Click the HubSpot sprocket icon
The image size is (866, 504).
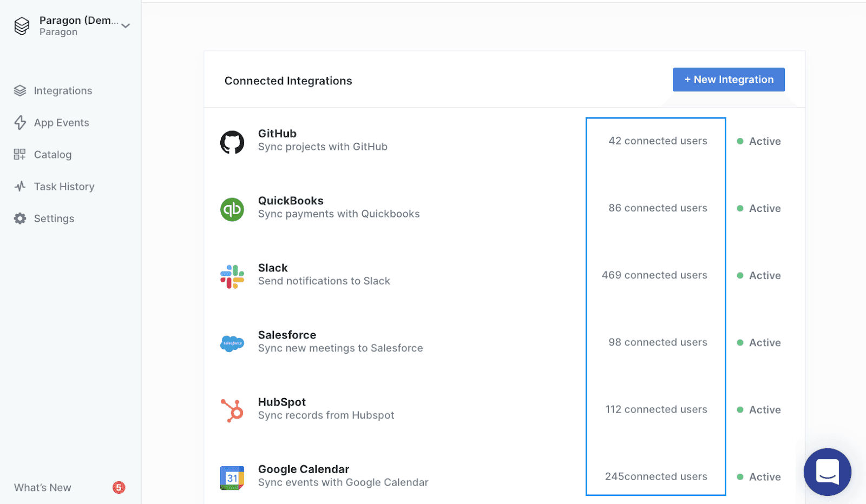coord(232,410)
